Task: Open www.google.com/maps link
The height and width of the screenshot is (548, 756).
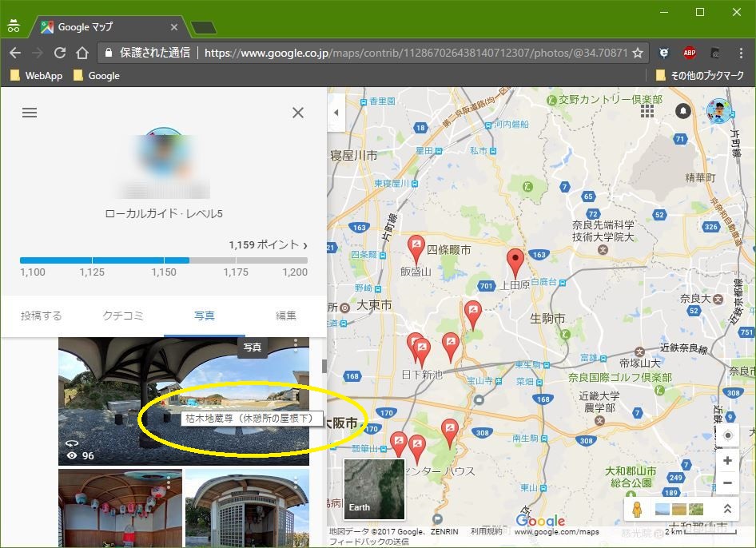Action: click(x=556, y=531)
